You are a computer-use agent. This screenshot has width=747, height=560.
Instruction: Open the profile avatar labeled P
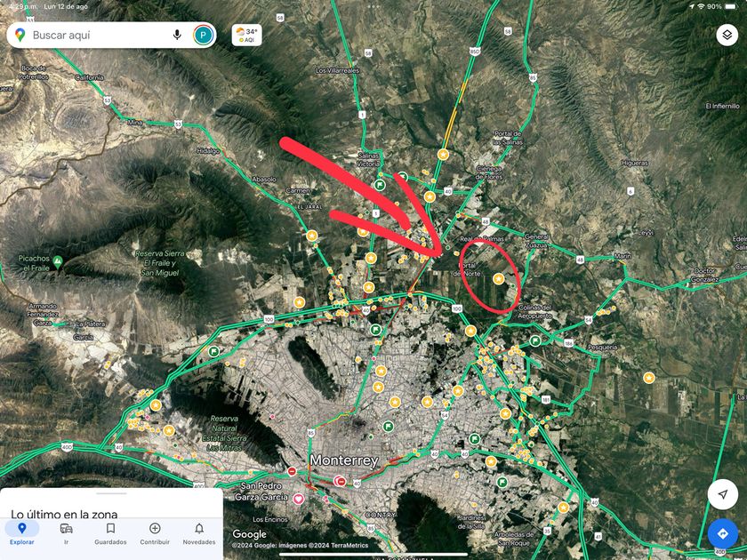point(204,35)
